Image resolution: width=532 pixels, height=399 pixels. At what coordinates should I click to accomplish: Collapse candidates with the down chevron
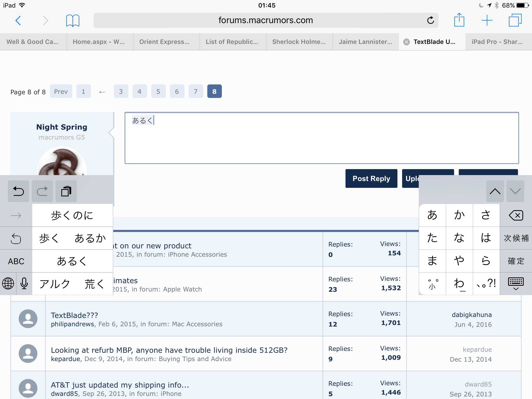[x=515, y=191]
